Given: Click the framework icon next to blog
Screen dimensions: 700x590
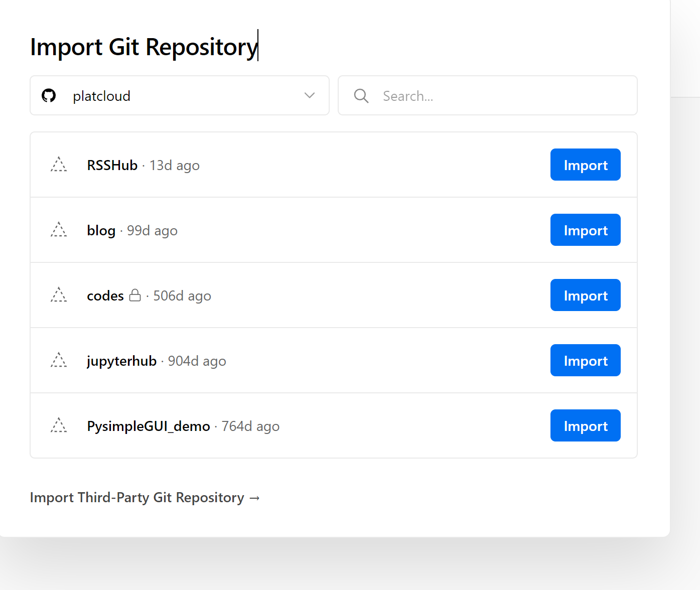Looking at the screenshot, I should tap(59, 230).
